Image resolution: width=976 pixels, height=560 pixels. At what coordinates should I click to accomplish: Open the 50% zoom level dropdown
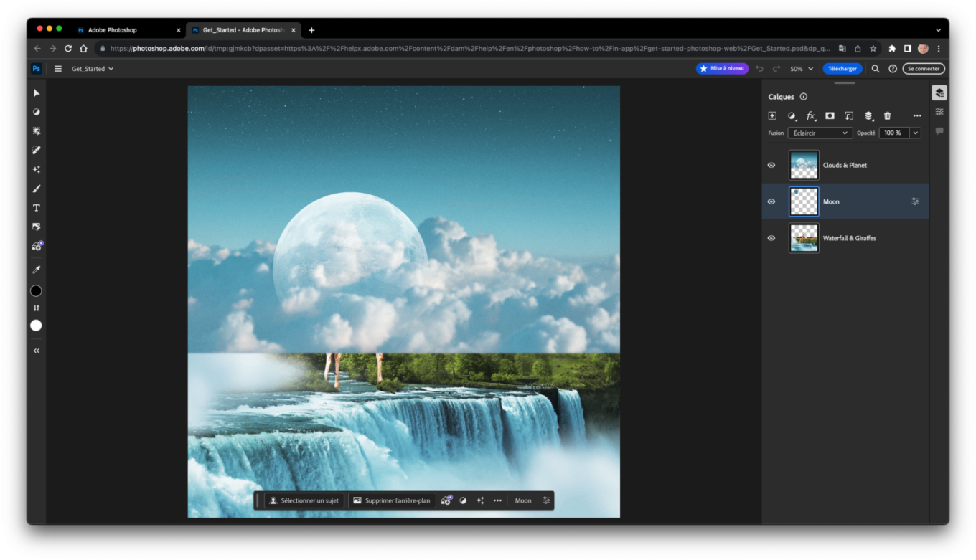point(802,69)
